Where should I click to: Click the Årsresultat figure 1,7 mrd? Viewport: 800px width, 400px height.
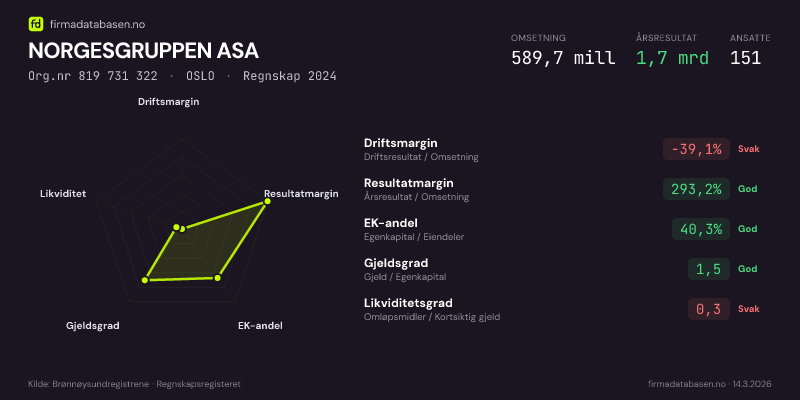672,57
